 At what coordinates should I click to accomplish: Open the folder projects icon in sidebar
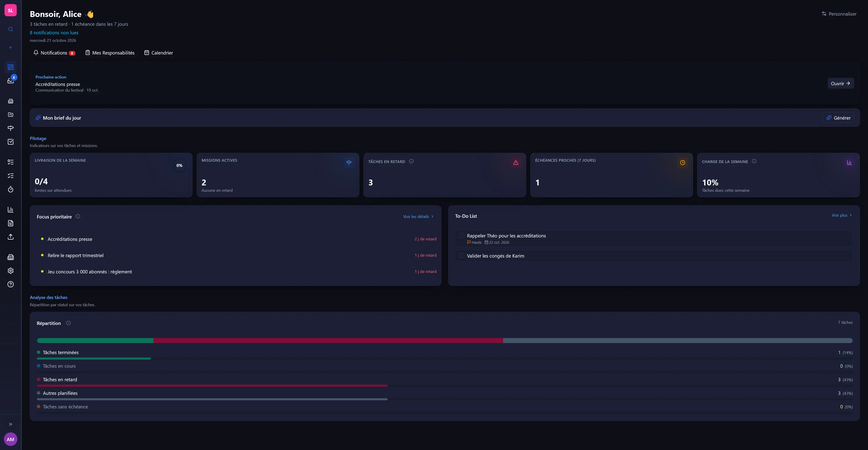[10, 115]
